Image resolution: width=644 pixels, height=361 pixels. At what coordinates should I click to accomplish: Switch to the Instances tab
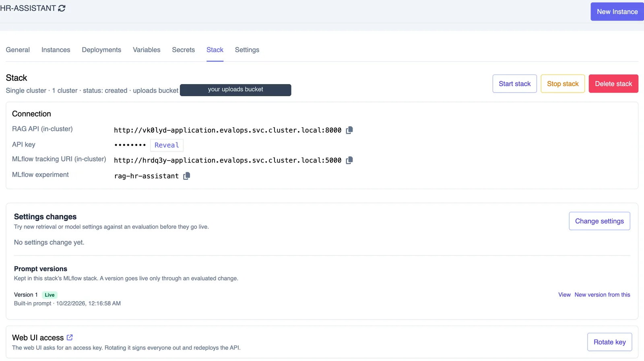[x=56, y=50]
